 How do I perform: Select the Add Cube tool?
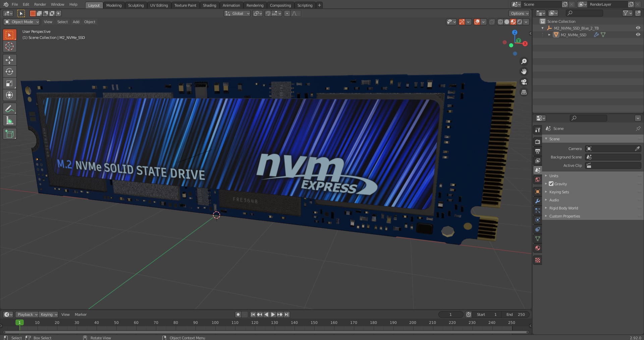tap(9, 134)
